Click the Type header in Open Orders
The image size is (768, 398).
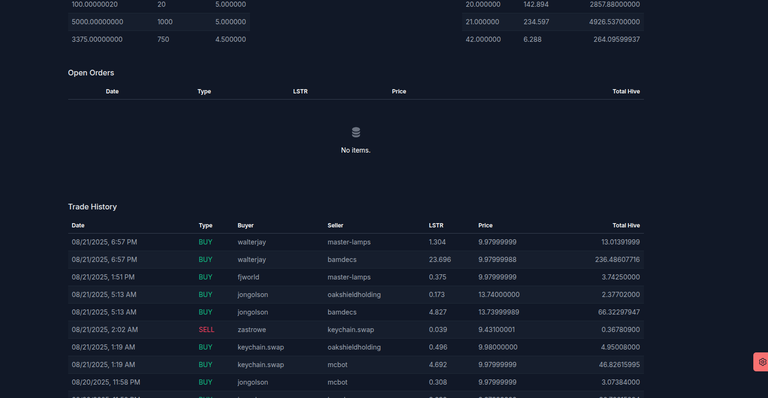pos(204,92)
